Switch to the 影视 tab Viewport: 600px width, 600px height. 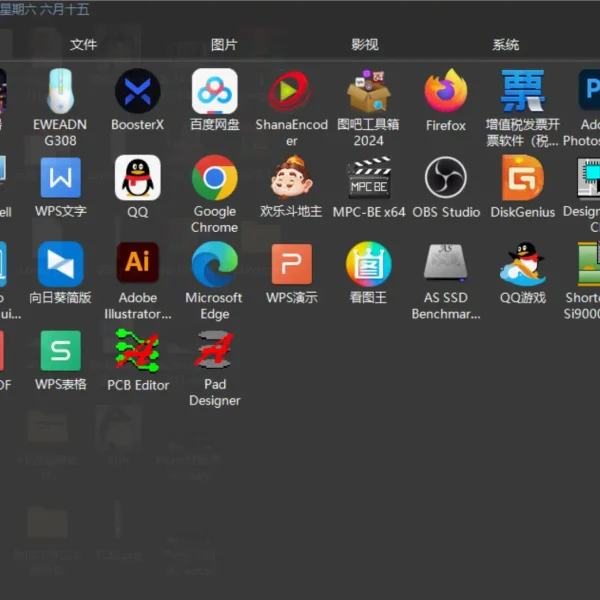[365, 45]
